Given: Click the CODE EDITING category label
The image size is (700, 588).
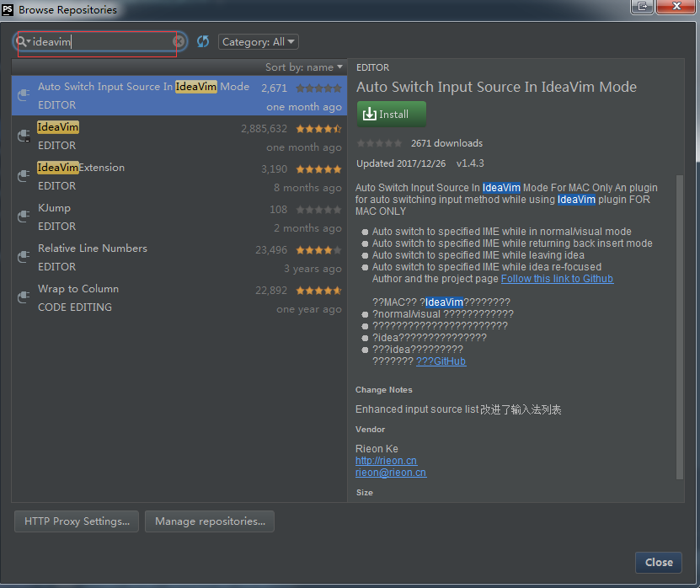Looking at the screenshot, I should point(75,307).
